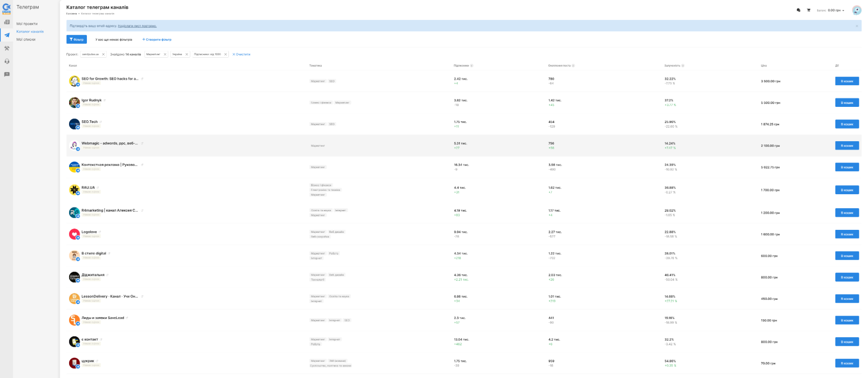Add Logolove channel to cart
This screenshot has width=868, height=378.
click(847, 234)
